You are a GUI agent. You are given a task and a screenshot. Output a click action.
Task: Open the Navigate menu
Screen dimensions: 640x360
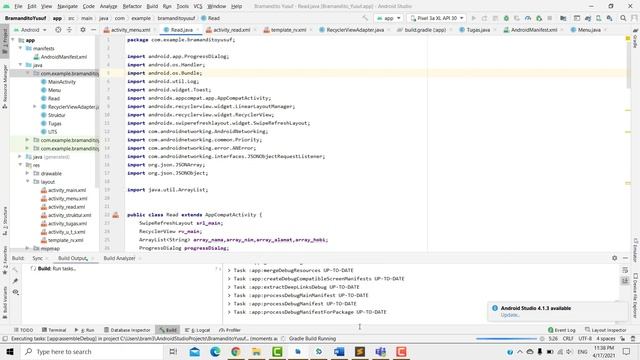click(67, 6)
